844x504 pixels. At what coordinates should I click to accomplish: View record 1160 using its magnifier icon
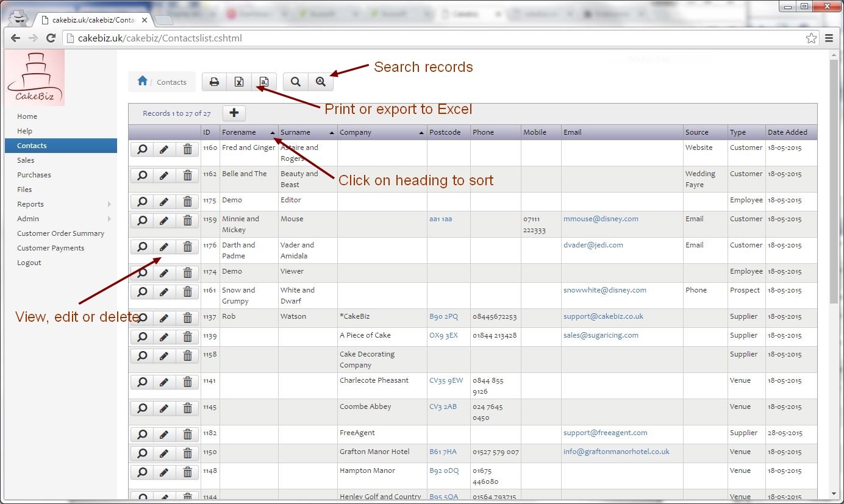[x=141, y=149]
